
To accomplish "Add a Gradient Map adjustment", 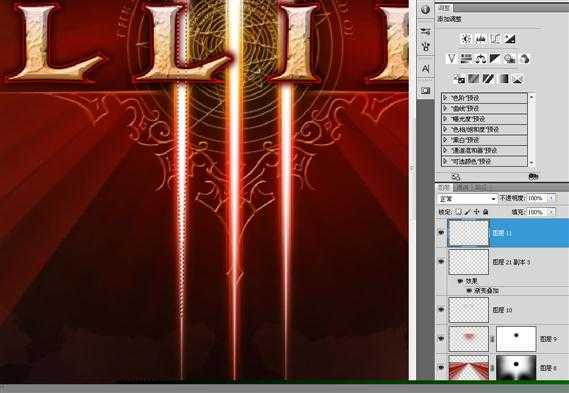I will (504, 78).
